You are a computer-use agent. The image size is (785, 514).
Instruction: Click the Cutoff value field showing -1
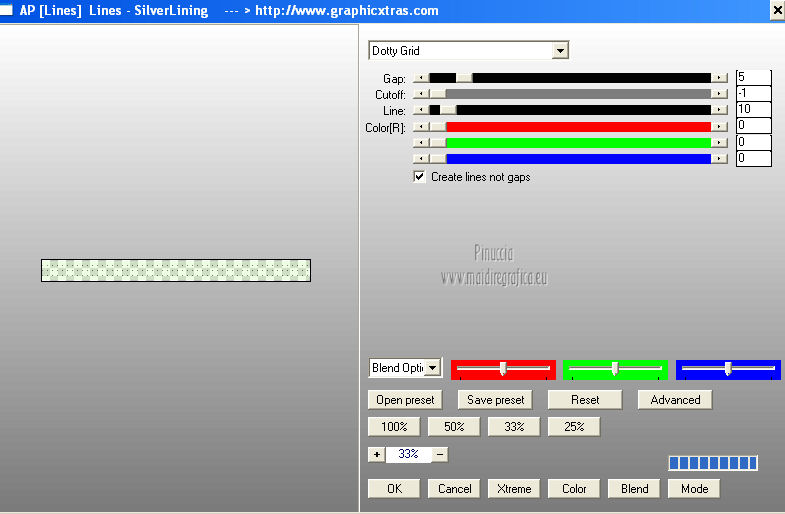coord(753,93)
